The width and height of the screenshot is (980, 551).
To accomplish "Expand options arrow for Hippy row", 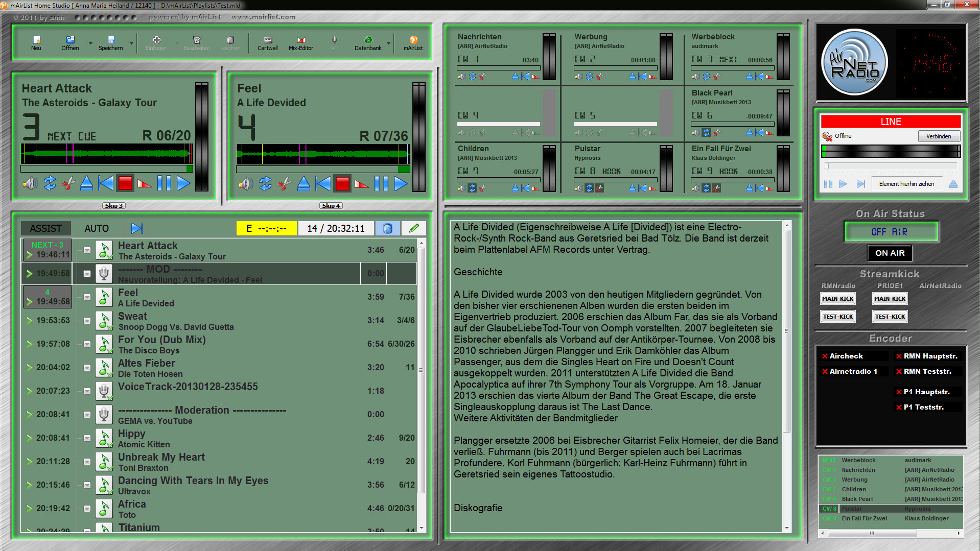I will point(87,438).
